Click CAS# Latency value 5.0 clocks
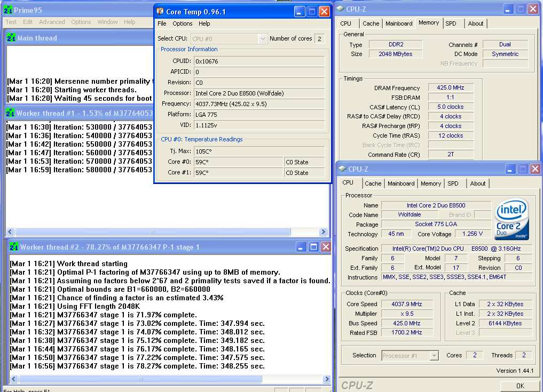This screenshot has height=392, width=543. point(451,107)
